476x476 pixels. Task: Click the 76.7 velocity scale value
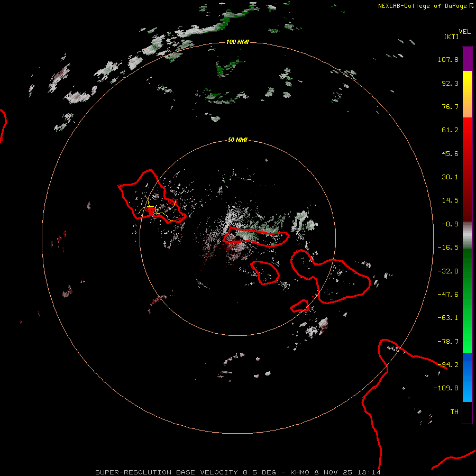click(450, 106)
